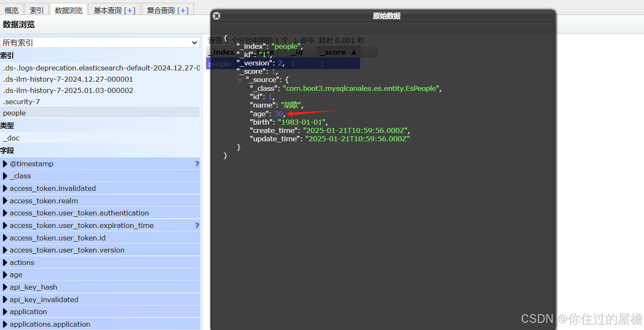
Task: Click the "update_time" value in the JSON
Action: click(x=358, y=139)
